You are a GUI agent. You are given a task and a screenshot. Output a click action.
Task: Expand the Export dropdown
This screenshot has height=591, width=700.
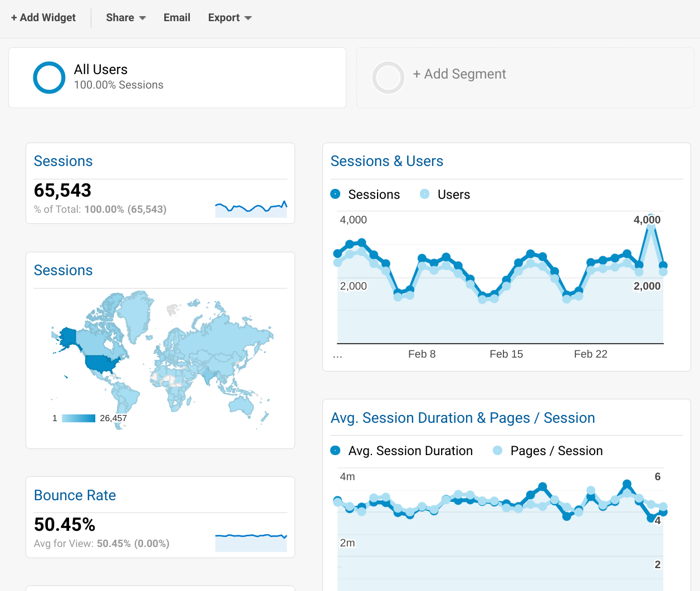pyautogui.click(x=229, y=18)
